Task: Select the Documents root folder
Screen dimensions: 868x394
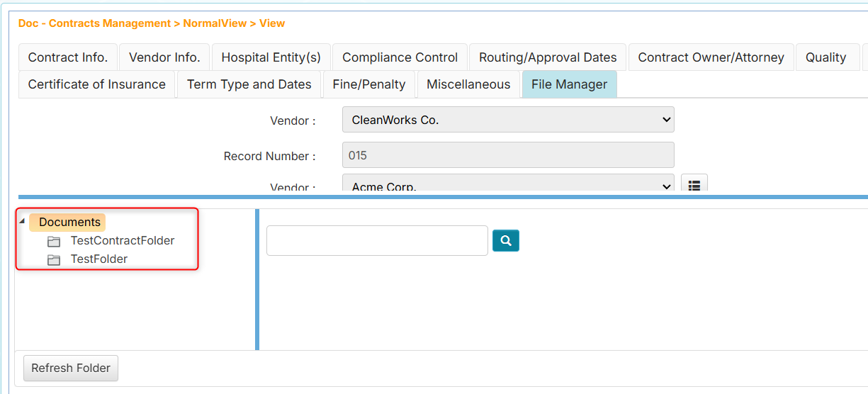Action: (x=69, y=222)
